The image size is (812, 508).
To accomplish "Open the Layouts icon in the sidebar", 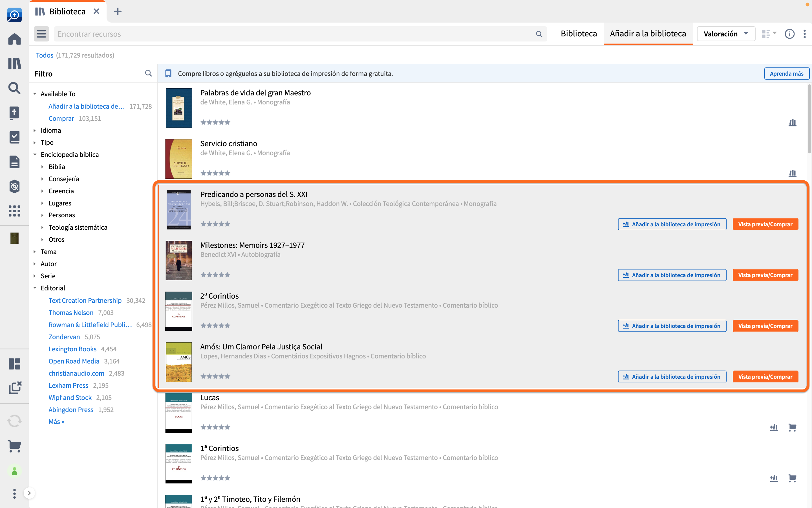I will tap(14, 364).
